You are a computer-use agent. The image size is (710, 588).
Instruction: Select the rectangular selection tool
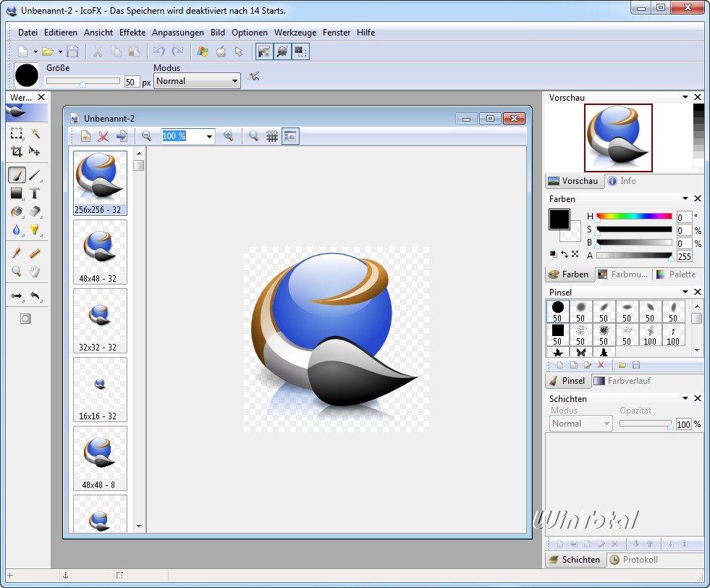pos(17,133)
